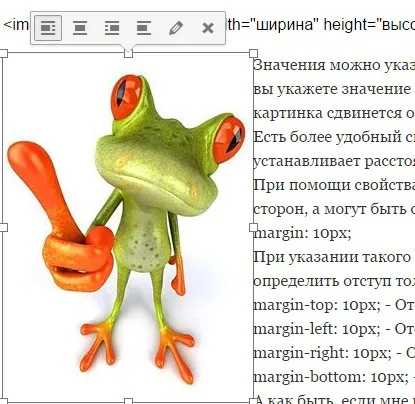
Task: Select the Align center image option
Action: point(80,28)
